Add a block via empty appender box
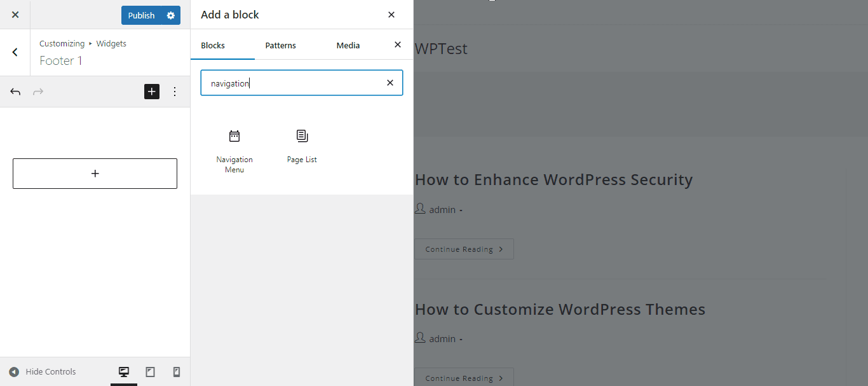This screenshot has width=868, height=386. pos(95,174)
